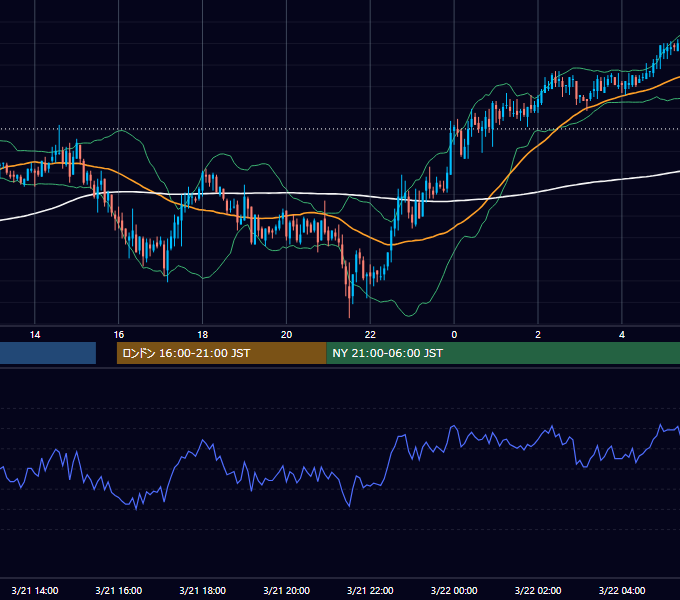This screenshot has height=600, width=680.
Task: Click the 3/22 04:00 date label
Action: (622, 590)
